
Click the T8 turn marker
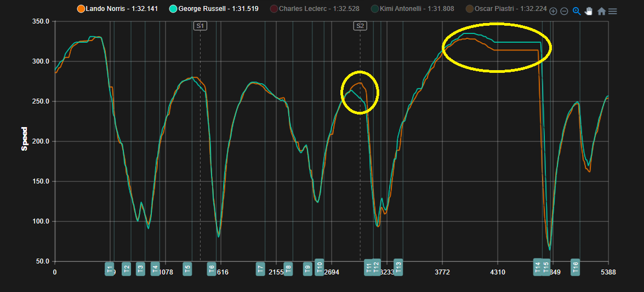[288, 268]
